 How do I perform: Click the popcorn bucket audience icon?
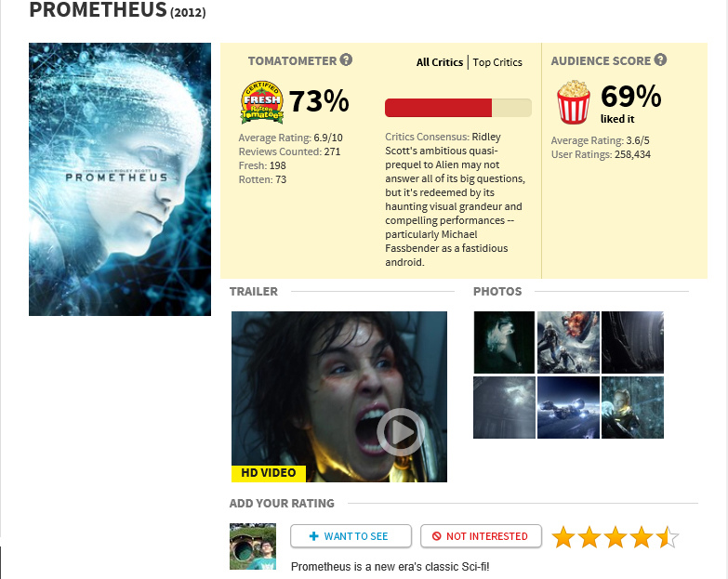[x=574, y=102]
